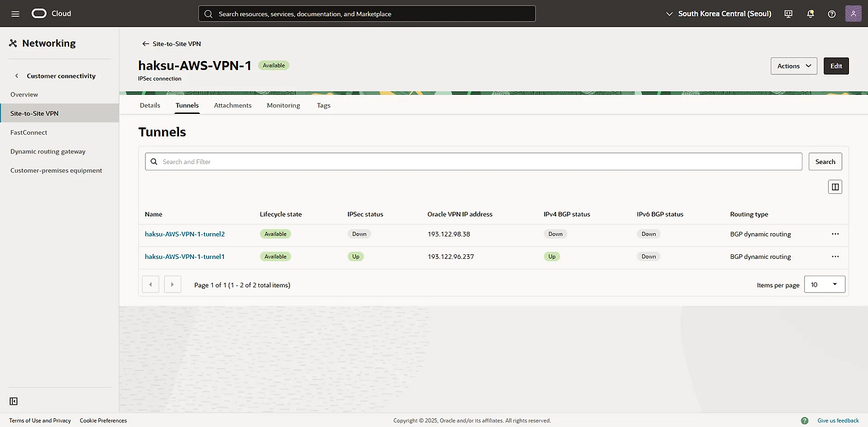Open the notifications bell icon

click(x=810, y=14)
